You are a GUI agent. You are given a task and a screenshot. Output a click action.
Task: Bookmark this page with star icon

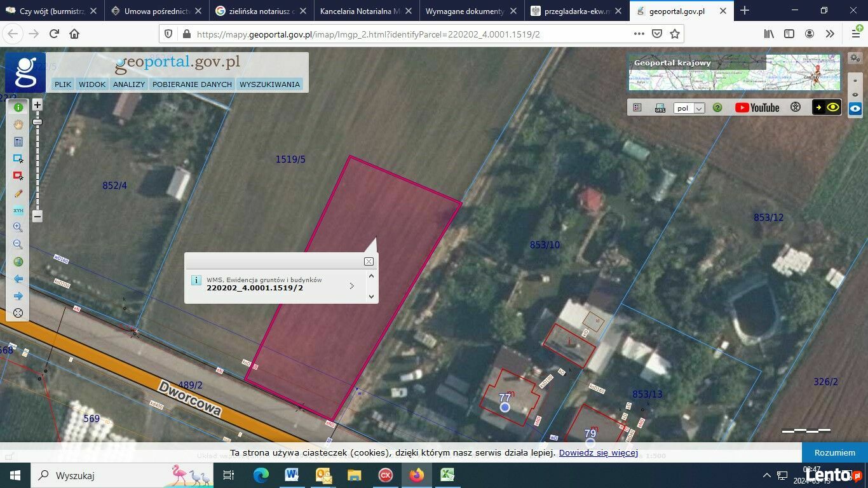[675, 34]
